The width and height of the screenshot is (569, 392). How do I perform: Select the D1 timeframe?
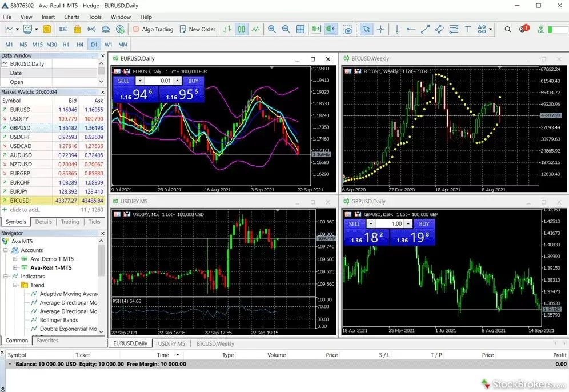[x=94, y=44]
